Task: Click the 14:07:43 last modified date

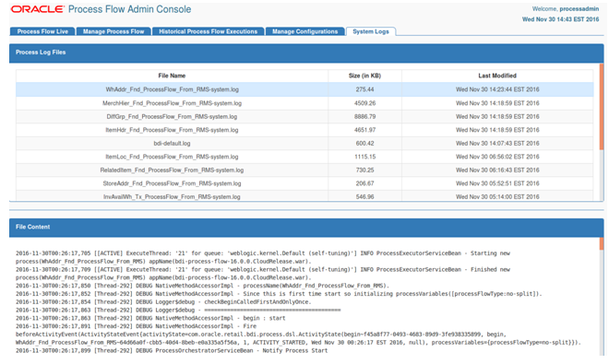Action: pos(497,143)
